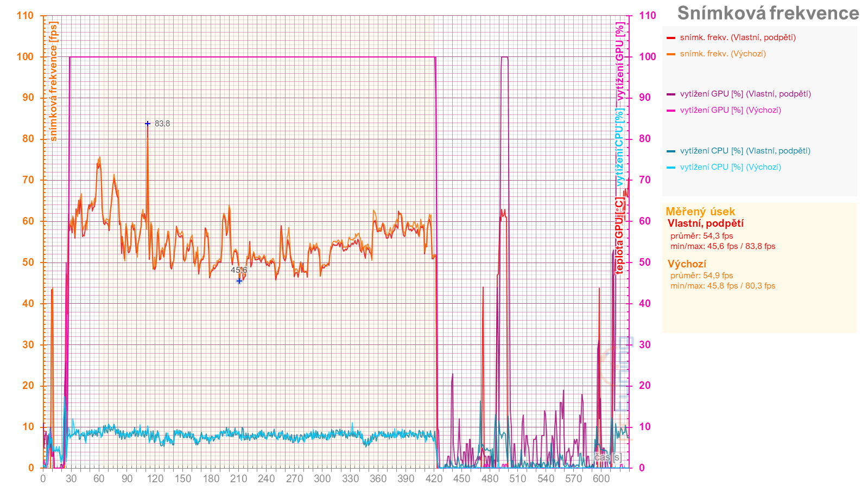Image resolution: width=868 pixels, height=486 pixels.
Task: Click the blue cross marker at peak 83,8
Action: (x=148, y=124)
